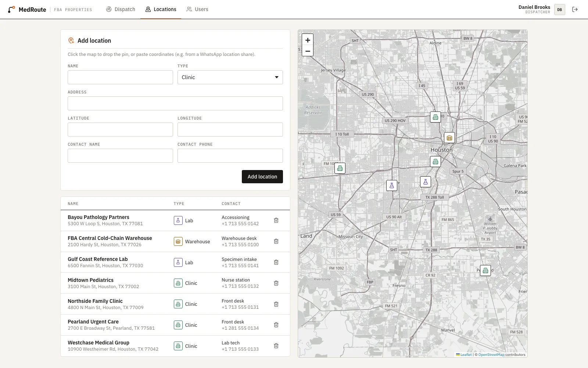
Task: Trash the Northside Family Clinic entry
Action: (x=276, y=304)
